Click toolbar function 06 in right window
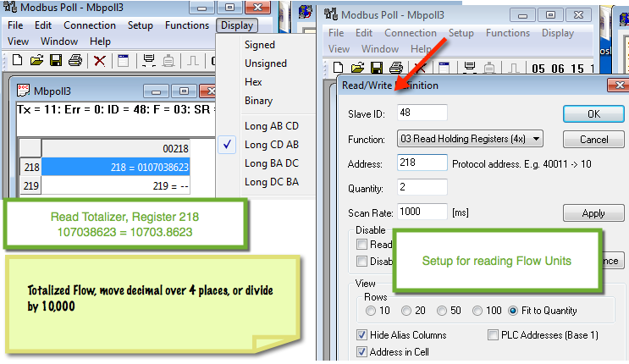 (x=558, y=69)
